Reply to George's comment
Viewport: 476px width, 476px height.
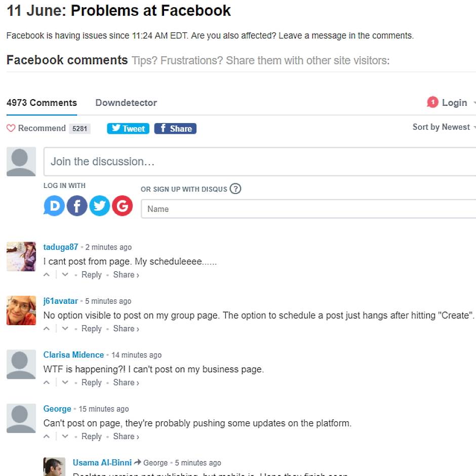[91, 437]
